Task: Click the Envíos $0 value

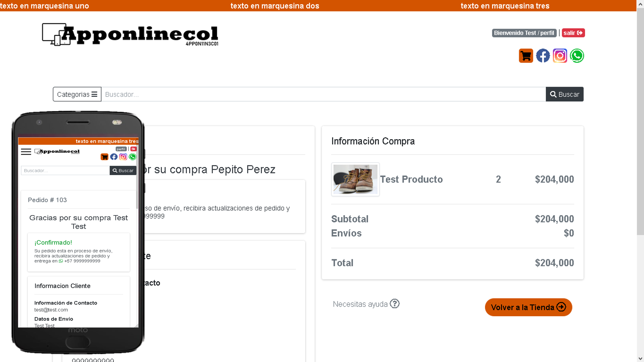Action: click(569, 233)
